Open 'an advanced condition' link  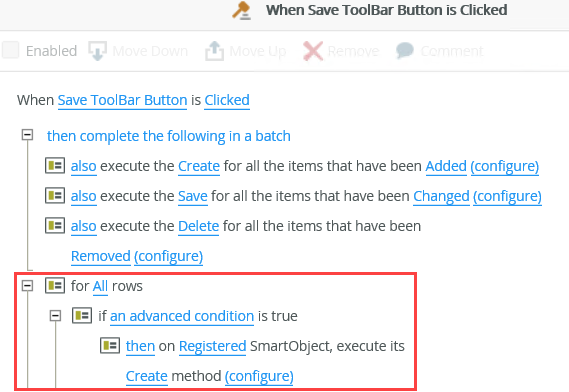182,316
